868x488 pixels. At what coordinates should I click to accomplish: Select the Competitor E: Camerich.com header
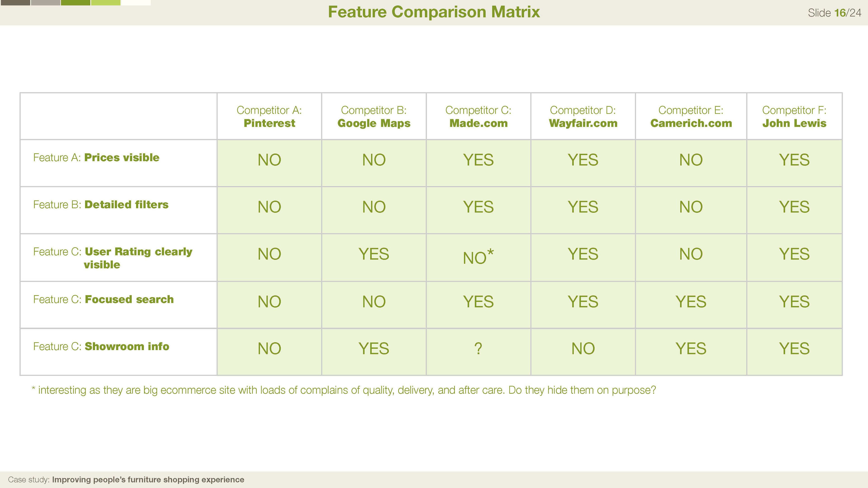[x=691, y=116]
